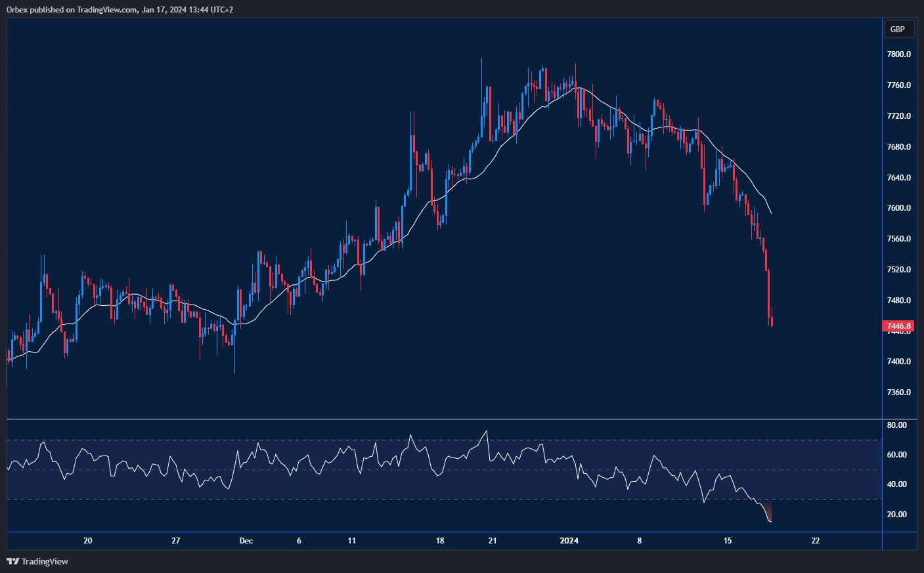Image resolution: width=924 pixels, height=573 pixels.
Task: Click the 60.00 RSI scale label
Action: pos(896,455)
